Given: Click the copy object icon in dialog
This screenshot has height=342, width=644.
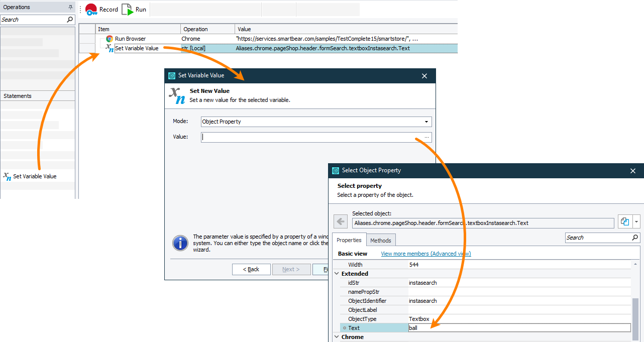Looking at the screenshot, I should coord(625,222).
